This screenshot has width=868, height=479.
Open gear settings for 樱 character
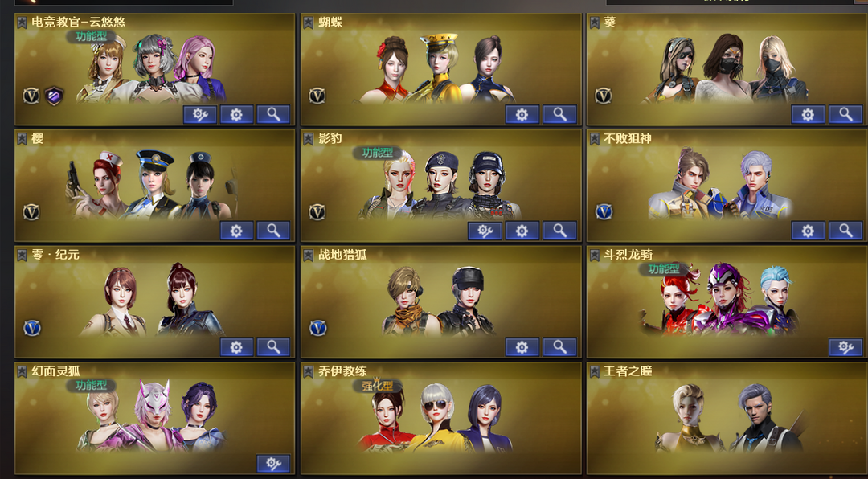(236, 231)
